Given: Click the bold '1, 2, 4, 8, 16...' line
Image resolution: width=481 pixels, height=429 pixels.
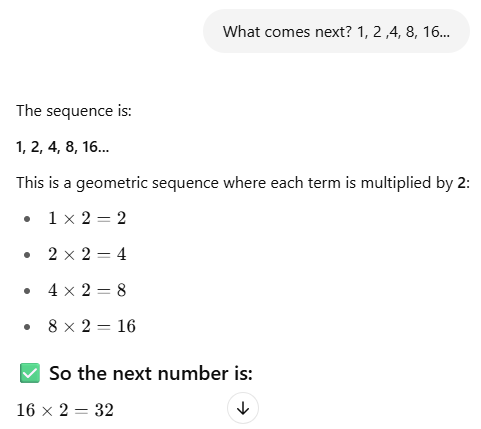Looking at the screenshot, I should point(63,147).
